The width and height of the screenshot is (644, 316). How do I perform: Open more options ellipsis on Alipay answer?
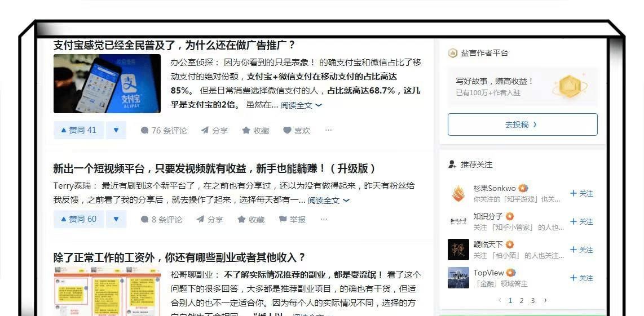[x=328, y=130]
